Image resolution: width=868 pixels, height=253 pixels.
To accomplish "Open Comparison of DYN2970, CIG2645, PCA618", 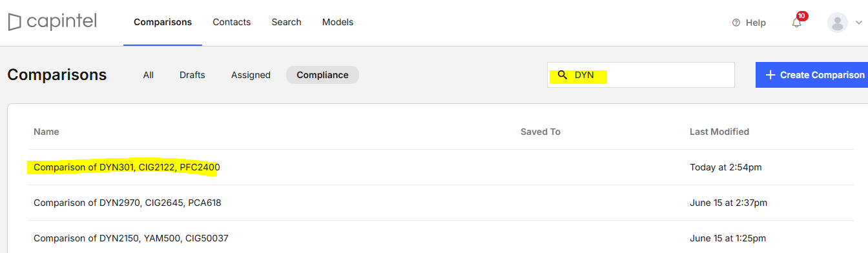I will pyautogui.click(x=127, y=203).
